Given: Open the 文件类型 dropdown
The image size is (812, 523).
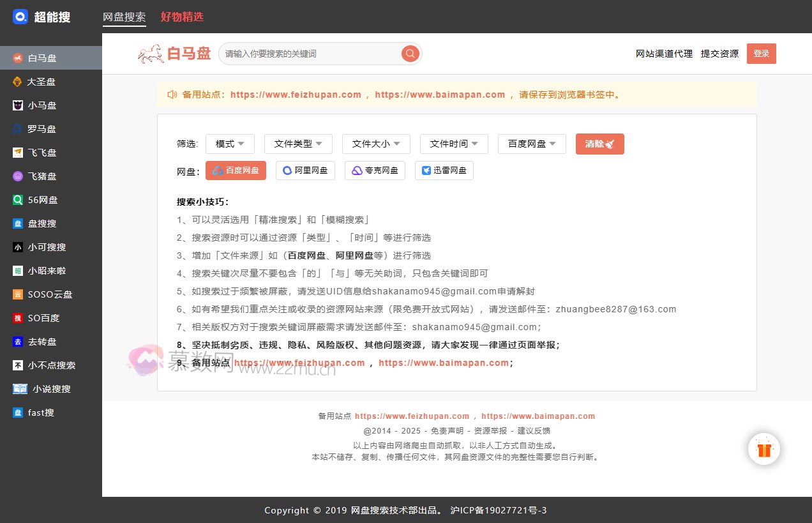Looking at the screenshot, I should [298, 144].
